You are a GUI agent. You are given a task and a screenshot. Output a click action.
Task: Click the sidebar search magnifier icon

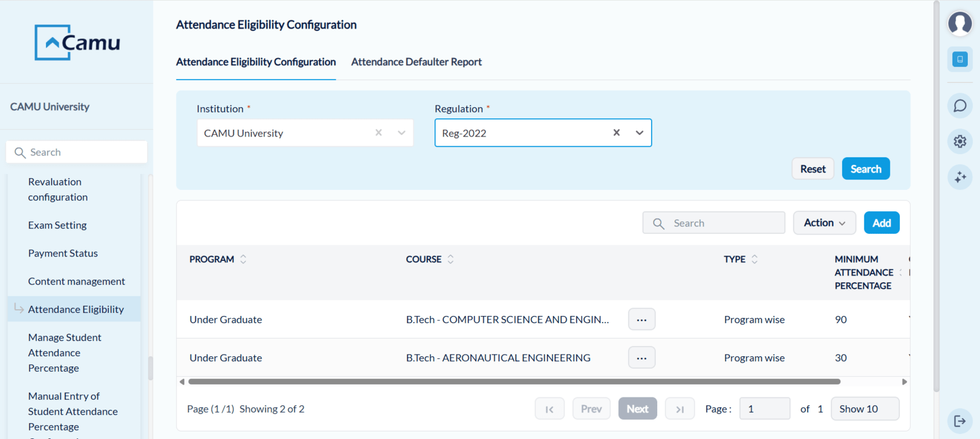[20, 152]
